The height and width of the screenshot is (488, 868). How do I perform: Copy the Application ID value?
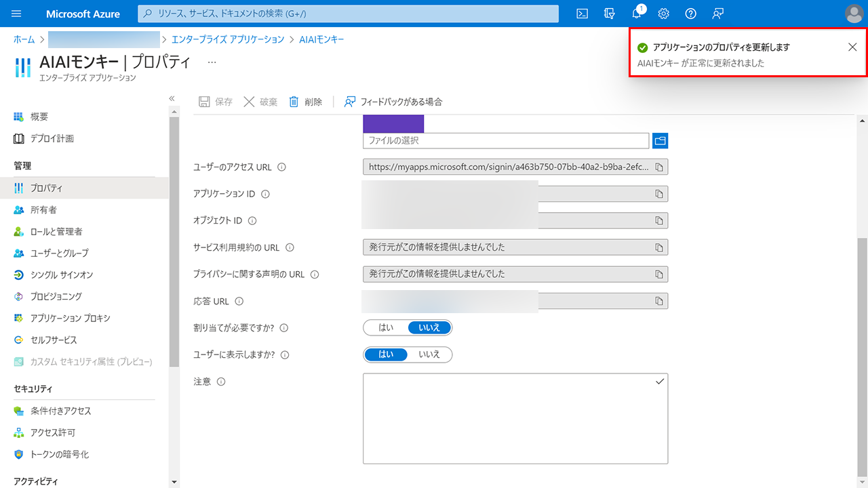click(658, 194)
